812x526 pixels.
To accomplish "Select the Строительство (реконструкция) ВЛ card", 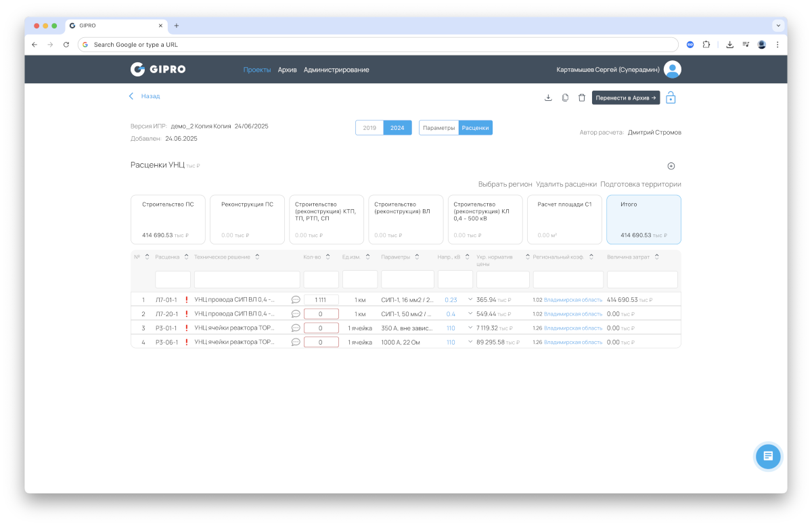I will [x=405, y=219].
